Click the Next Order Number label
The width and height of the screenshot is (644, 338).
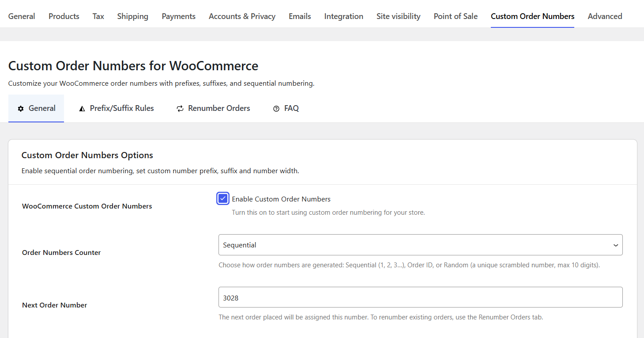pos(55,305)
